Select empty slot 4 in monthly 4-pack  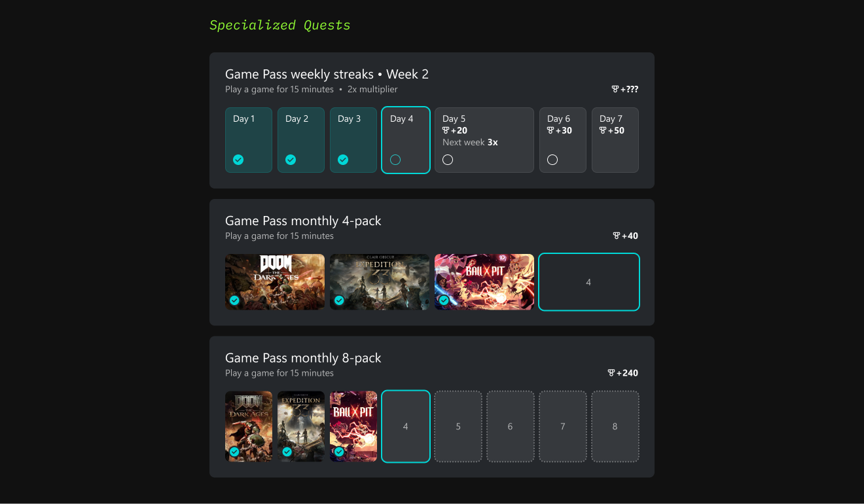click(588, 282)
